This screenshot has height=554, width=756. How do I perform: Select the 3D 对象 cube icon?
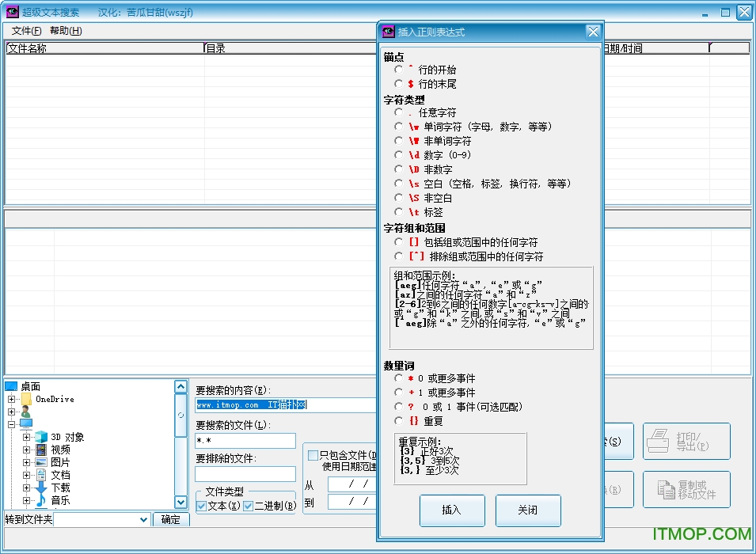tap(41, 437)
